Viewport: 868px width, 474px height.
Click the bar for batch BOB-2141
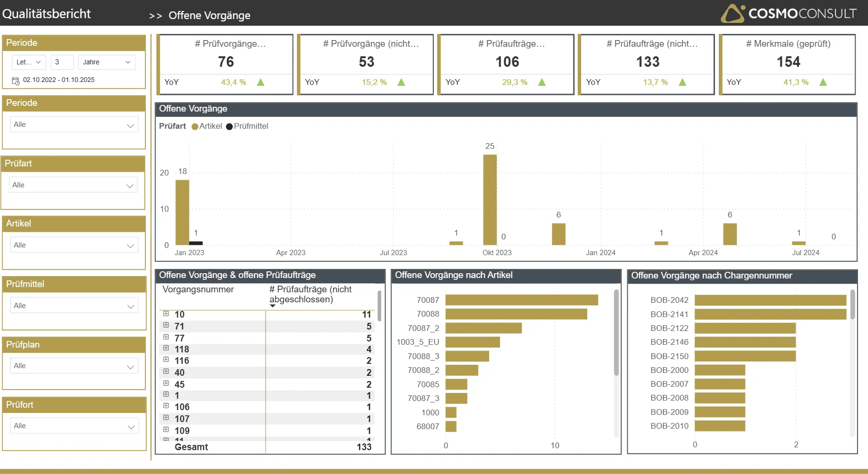click(770, 314)
